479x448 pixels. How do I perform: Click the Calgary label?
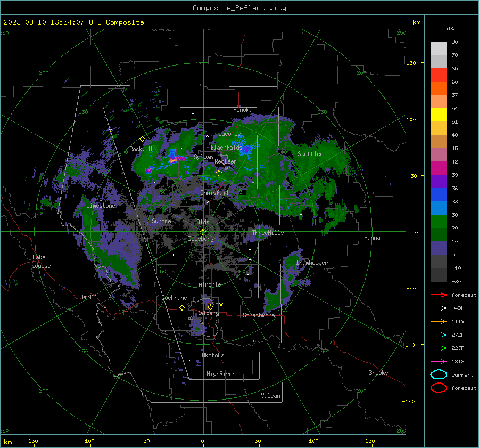point(208,313)
